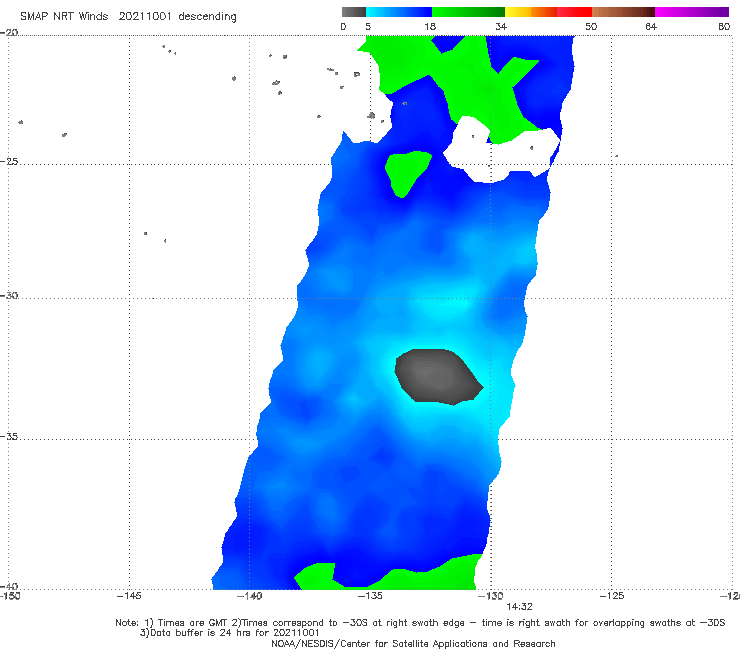This screenshot has height=650, width=740.
Task: Click the note "3)Data buffer is 24 hrs for 20211001"
Action: [x=229, y=633]
